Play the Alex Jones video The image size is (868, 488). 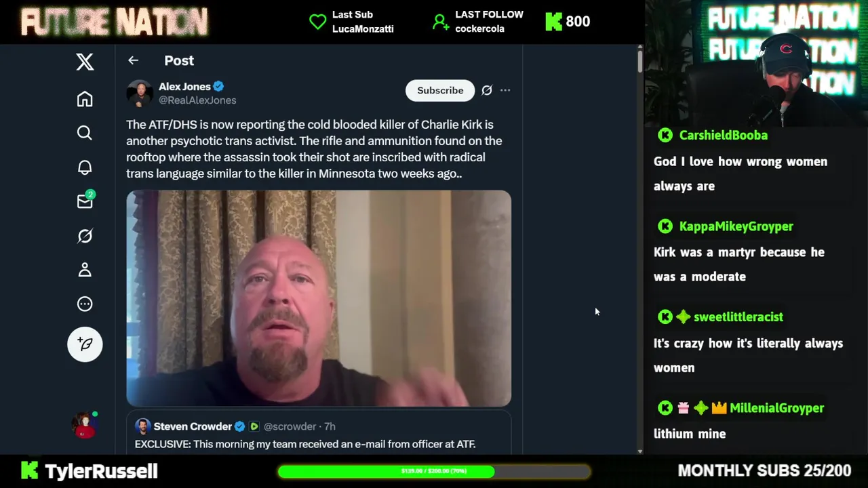pyautogui.click(x=319, y=298)
